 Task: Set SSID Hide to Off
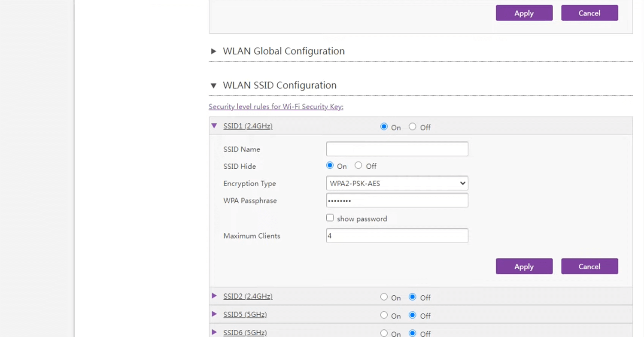(x=358, y=166)
